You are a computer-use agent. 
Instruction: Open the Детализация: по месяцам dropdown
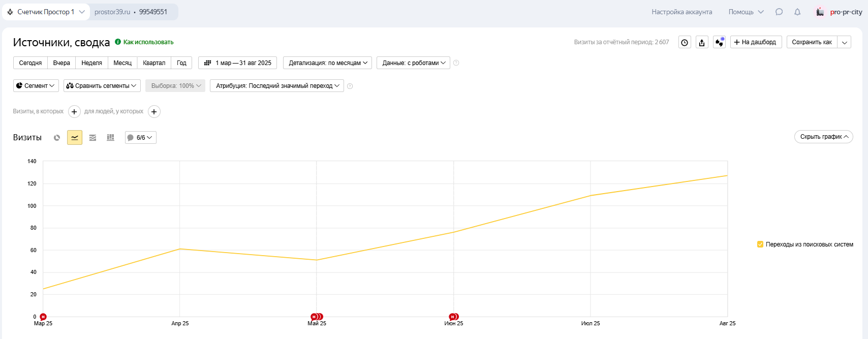coord(327,63)
